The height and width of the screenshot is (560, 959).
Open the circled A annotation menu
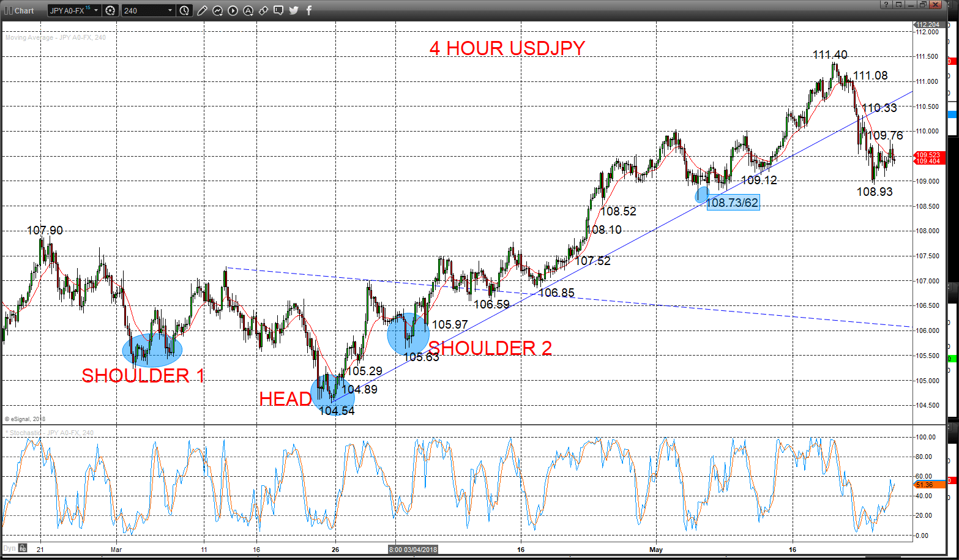(x=248, y=10)
